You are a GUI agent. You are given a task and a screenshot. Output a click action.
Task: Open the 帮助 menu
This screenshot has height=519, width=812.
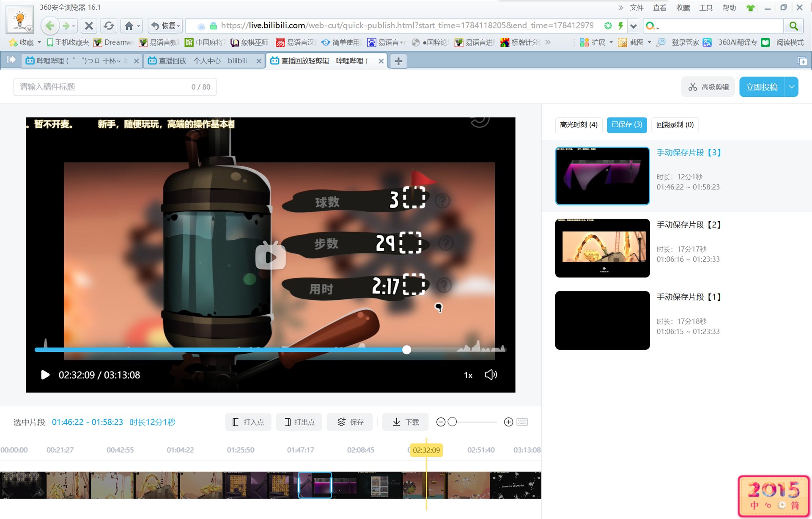point(729,8)
